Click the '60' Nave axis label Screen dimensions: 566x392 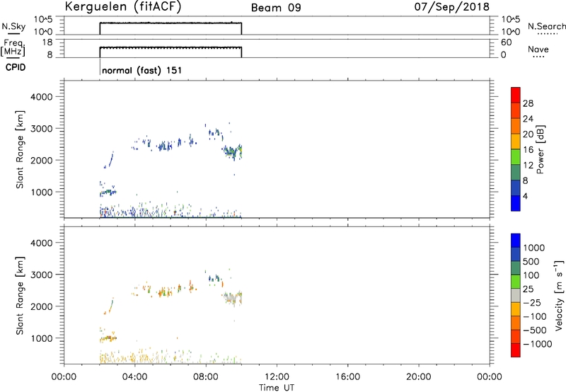[506, 42]
